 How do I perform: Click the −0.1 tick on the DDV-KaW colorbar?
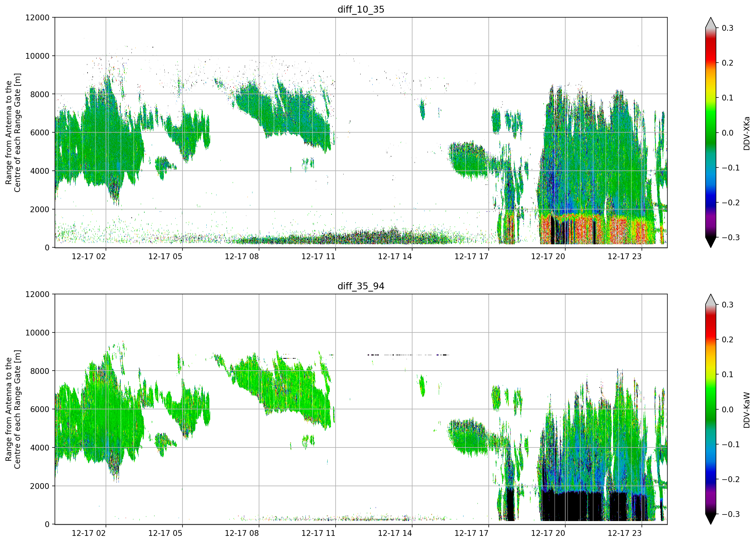[731, 445]
